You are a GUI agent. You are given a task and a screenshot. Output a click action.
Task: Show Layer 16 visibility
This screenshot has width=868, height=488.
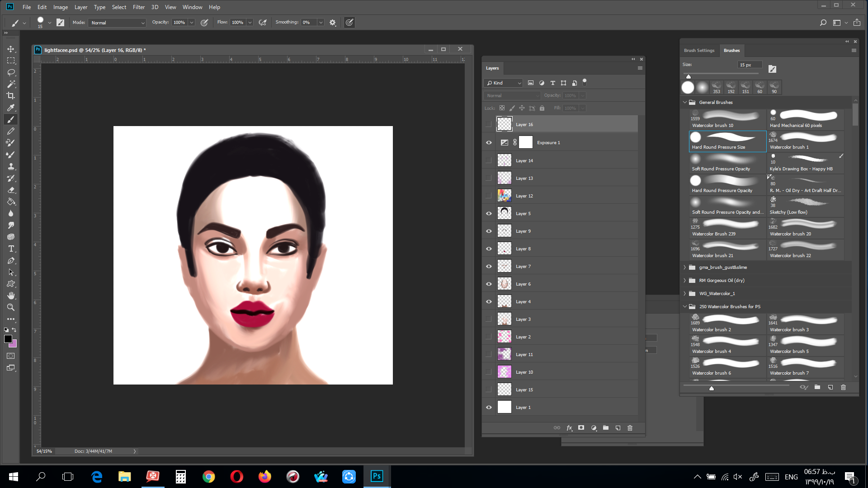pos(488,124)
